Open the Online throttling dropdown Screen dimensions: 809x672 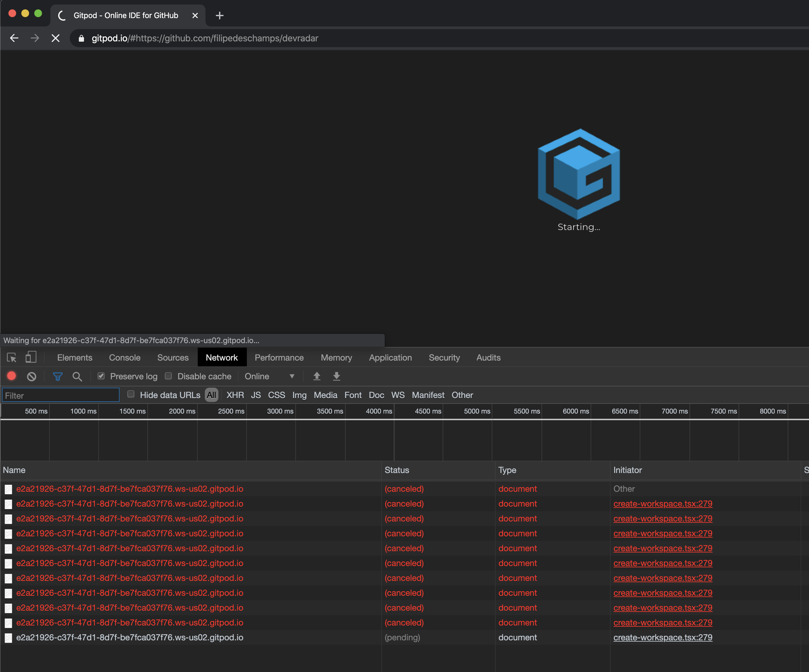269,376
